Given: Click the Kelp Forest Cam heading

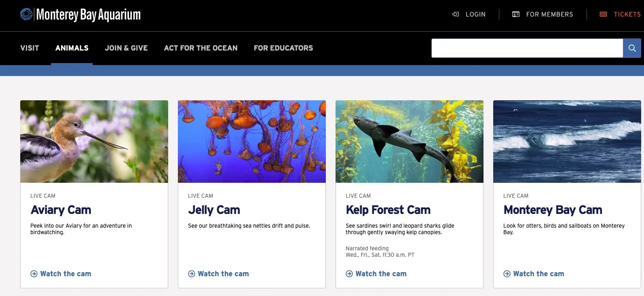Looking at the screenshot, I should point(388,210).
